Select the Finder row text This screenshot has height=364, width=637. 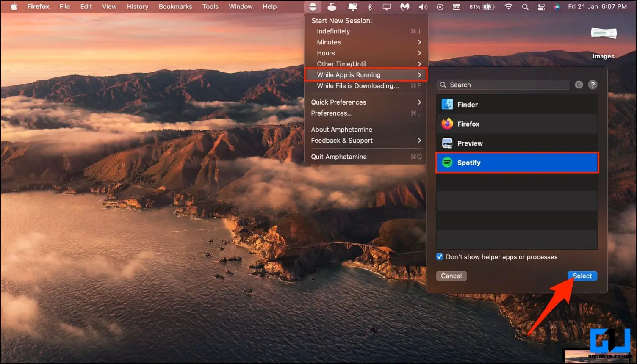click(x=468, y=105)
